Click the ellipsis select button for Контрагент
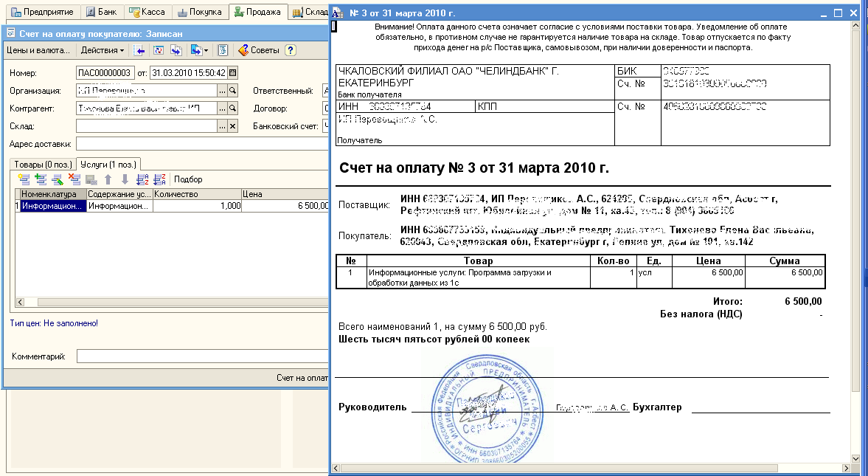Viewport: 868px width, 476px height. (223, 108)
